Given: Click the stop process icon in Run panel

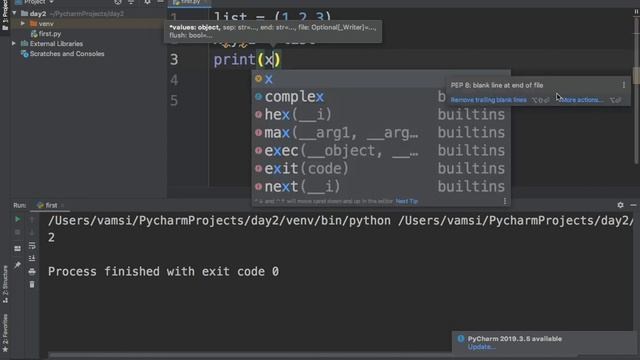Looking at the screenshot, I should coord(18,232).
